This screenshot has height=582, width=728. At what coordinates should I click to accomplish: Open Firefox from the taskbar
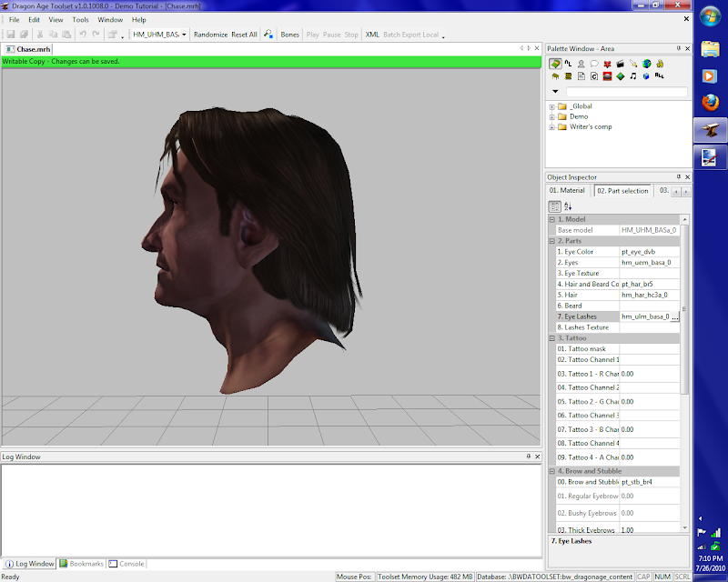710,103
